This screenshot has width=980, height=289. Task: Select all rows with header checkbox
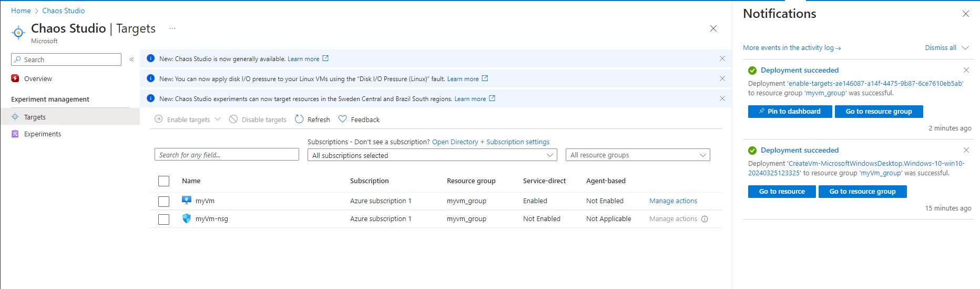point(164,181)
